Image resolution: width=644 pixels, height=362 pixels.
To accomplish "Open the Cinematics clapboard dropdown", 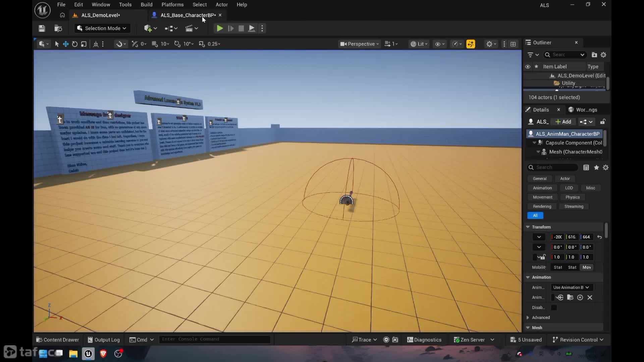I will 192,28.
